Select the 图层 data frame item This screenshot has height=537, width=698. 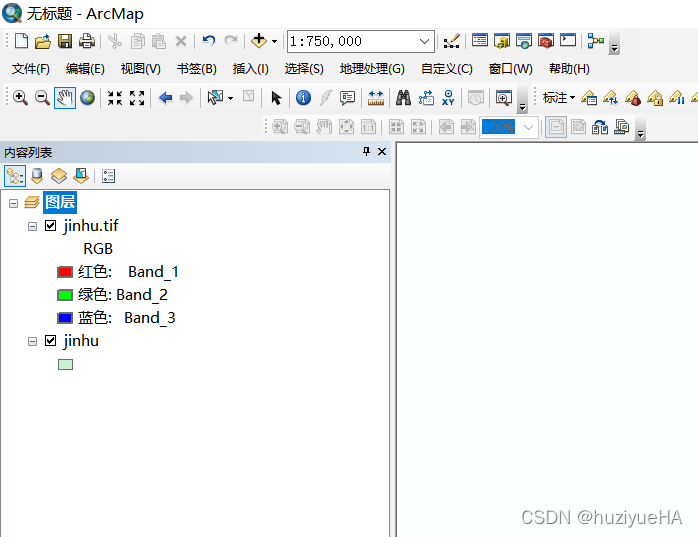(x=60, y=202)
